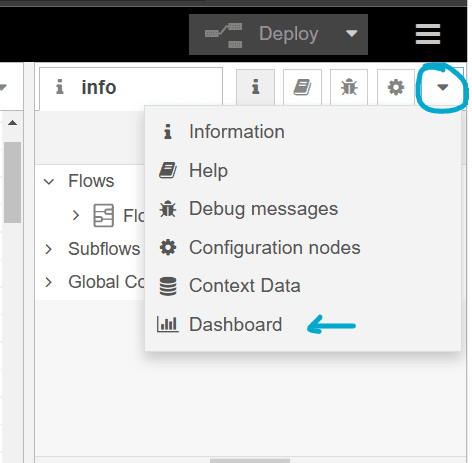Click the debug bug icon tab
The image size is (472, 463).
tap(349, 87)
